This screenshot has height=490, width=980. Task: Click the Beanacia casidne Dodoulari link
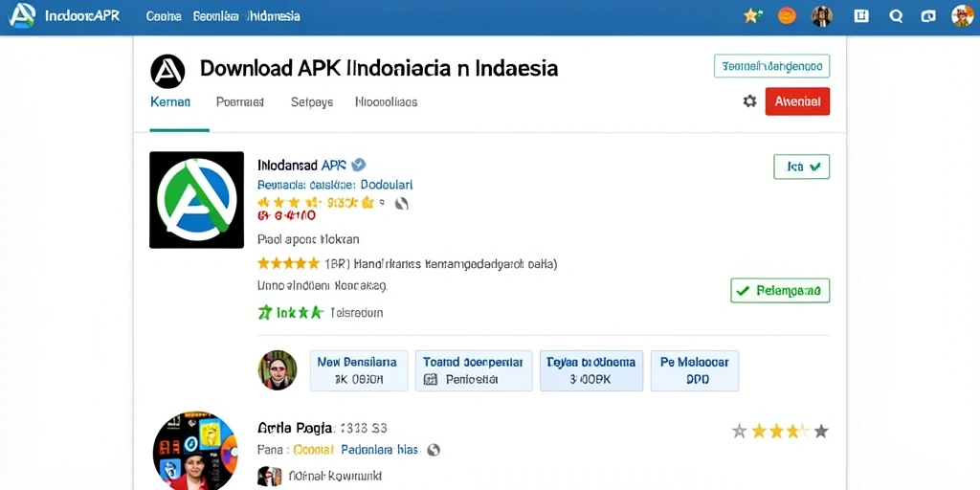(335, 185)
